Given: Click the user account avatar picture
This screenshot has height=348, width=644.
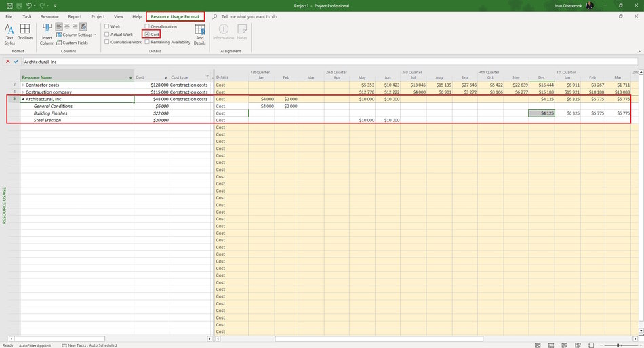Looking at the screenshot, I should (589, 5).
